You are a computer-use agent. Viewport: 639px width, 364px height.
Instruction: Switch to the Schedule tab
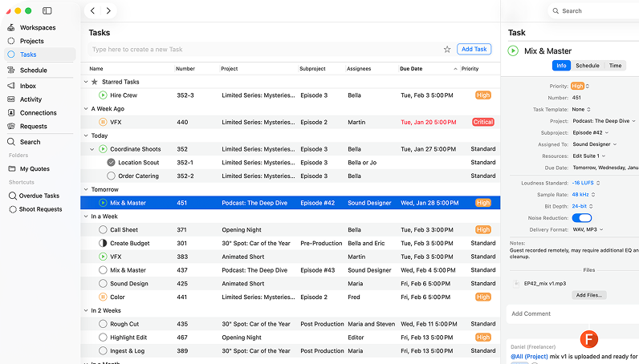tap(588, 66)
